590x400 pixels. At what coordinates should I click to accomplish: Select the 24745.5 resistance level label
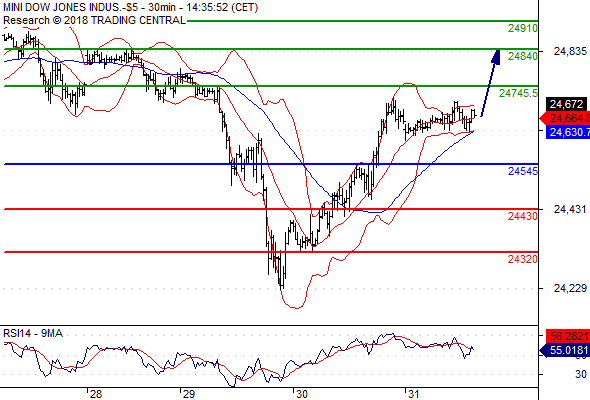click(x=519, y=93)
